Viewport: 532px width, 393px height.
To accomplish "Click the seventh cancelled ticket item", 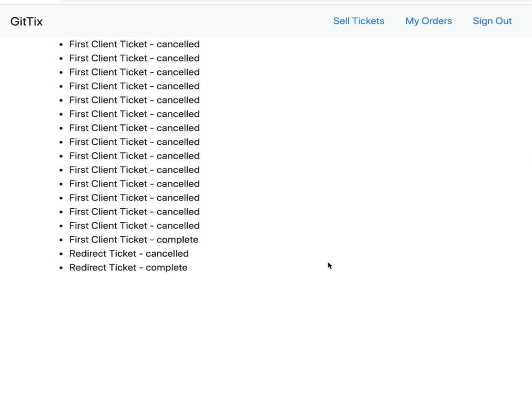I will tap(134, 128).
